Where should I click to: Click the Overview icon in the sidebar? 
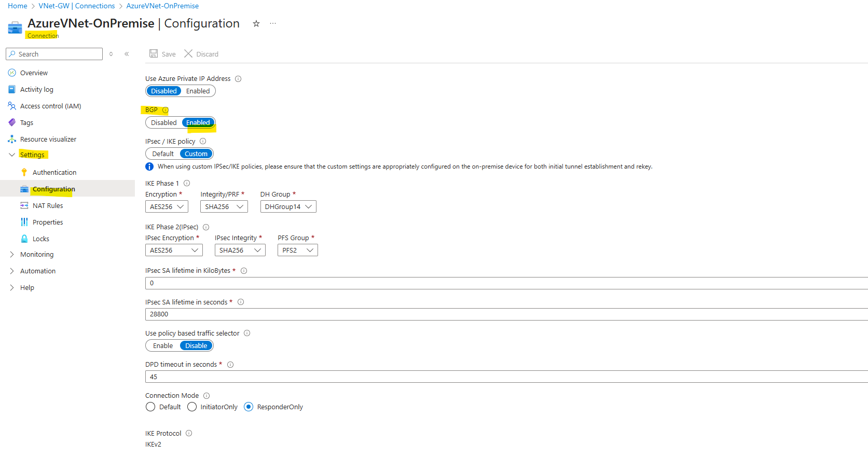click(x=12, y=73)
